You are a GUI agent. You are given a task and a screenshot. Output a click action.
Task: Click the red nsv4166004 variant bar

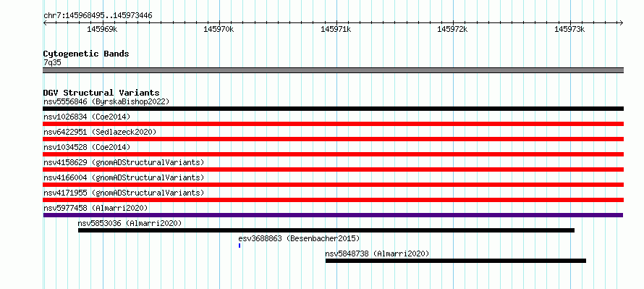[x=333, y=185]
